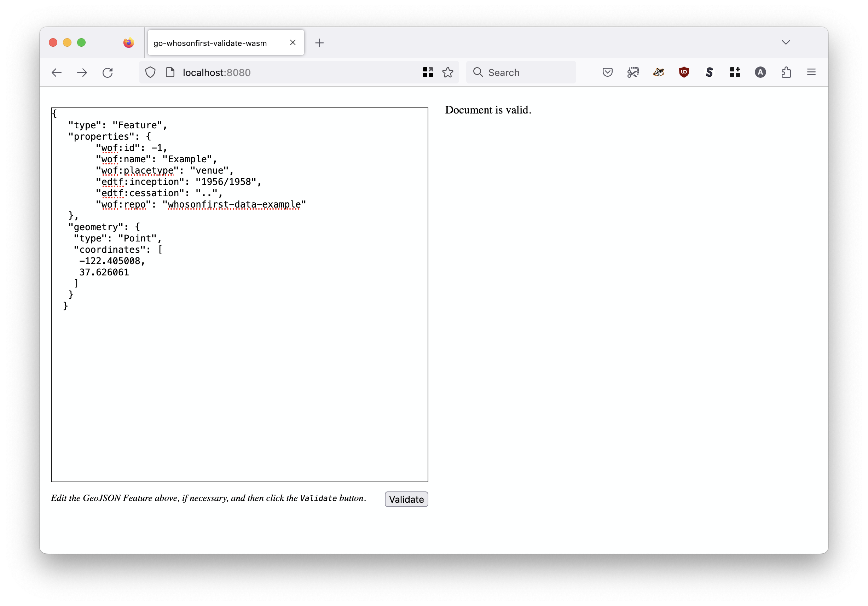Select the go-whosonfirst-validate-wasm tab
The height and width of the screenshot is (606, 868).
click(x=210, y=43)
